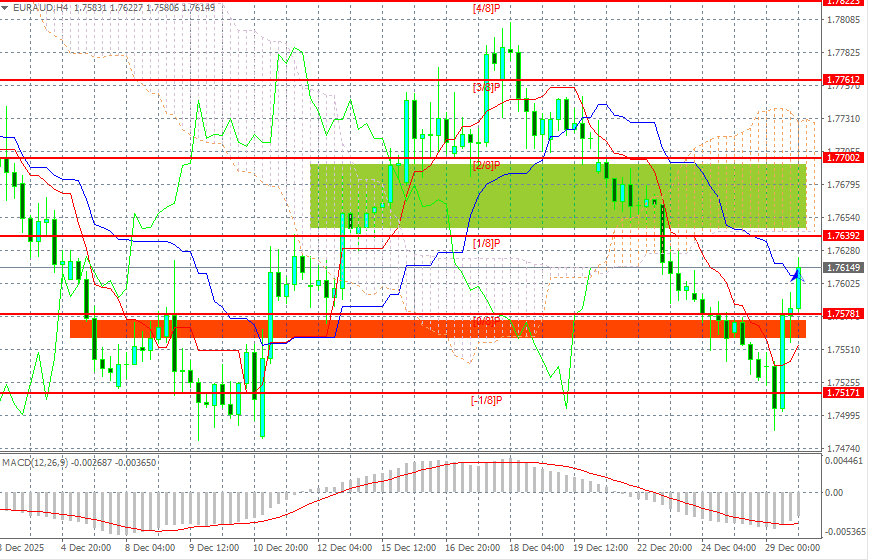Click the [1/8]P Murrey level label
The height and width of the screenshot is (560, 869).
pos(487,243)
